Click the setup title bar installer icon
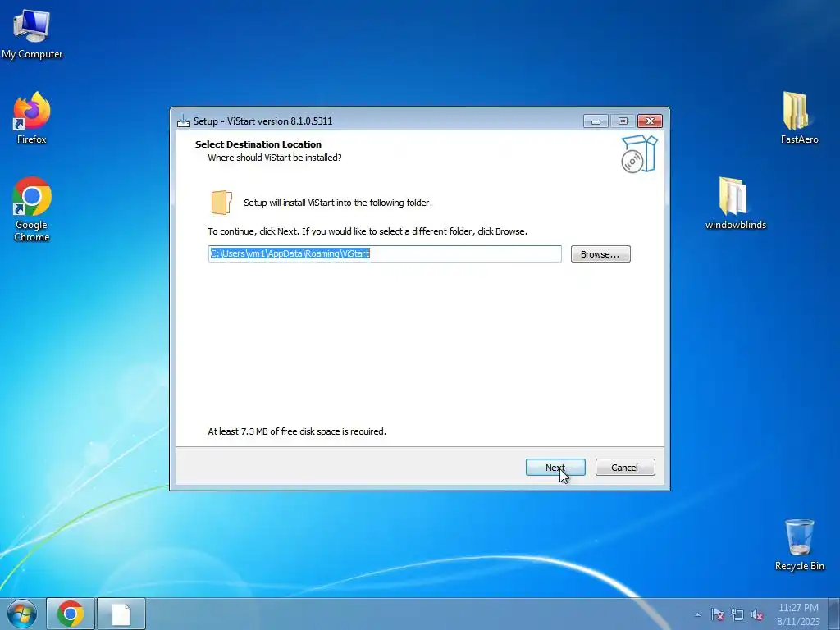 [x=184, y=121]
